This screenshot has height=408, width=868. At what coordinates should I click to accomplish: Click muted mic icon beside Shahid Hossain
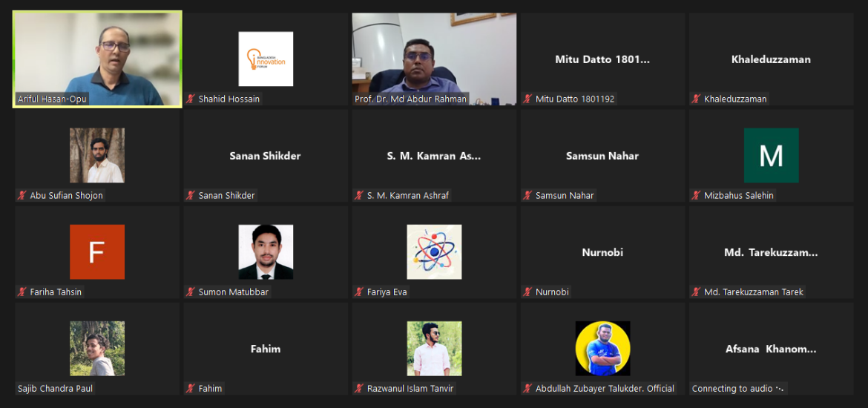click(x=191, y=99)
